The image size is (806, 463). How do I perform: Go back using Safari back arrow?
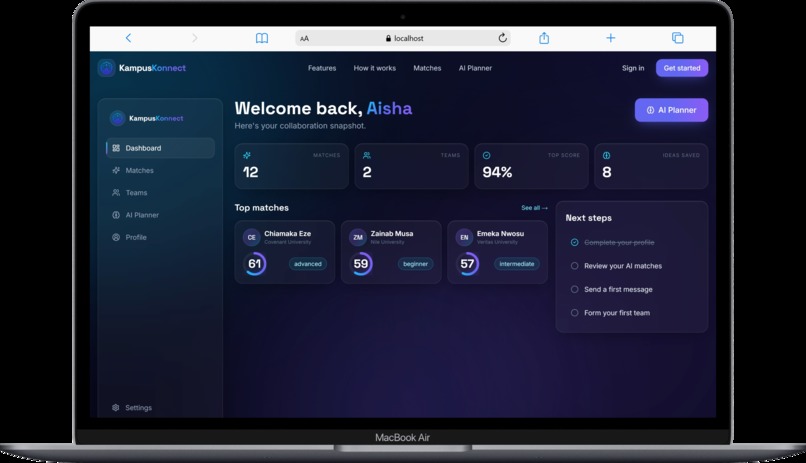click(x=129, y=38)
